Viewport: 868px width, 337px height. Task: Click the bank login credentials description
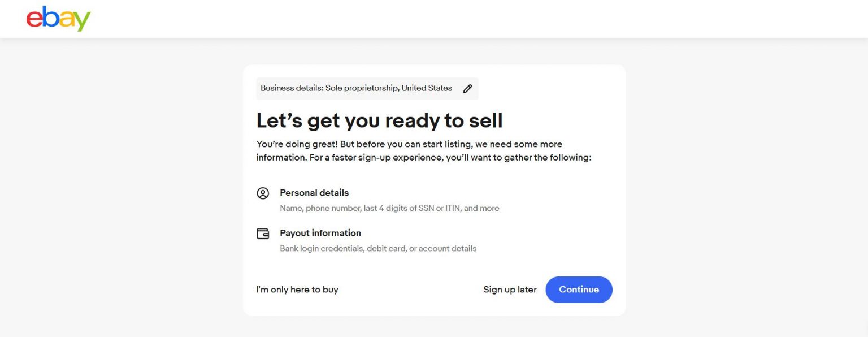(379, 248)
